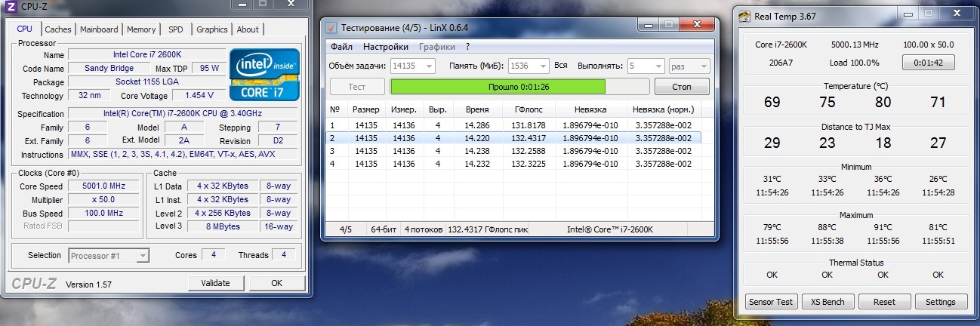The image size is (980, 326).
Task: Run the Sensor Test in Real Temp
Action: (x=771, y=302)
